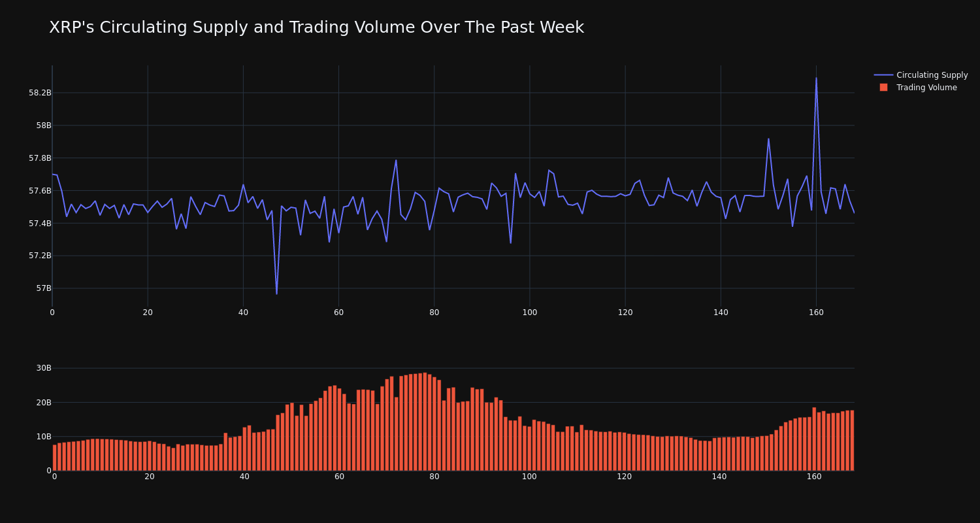
Task: Toggle the Circulating Supply legend entry
Action: coord(921,75)
